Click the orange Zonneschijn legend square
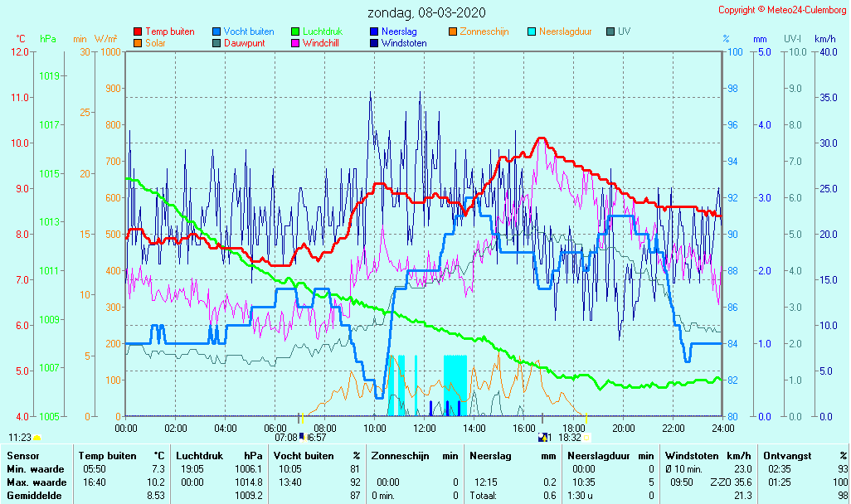 [x=453, y=31]
